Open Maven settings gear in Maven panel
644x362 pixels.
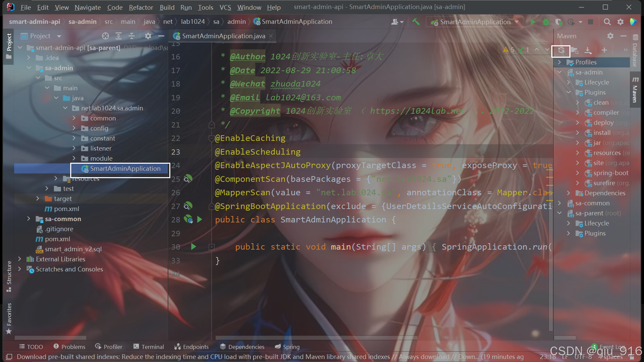(x=610, y=36)
